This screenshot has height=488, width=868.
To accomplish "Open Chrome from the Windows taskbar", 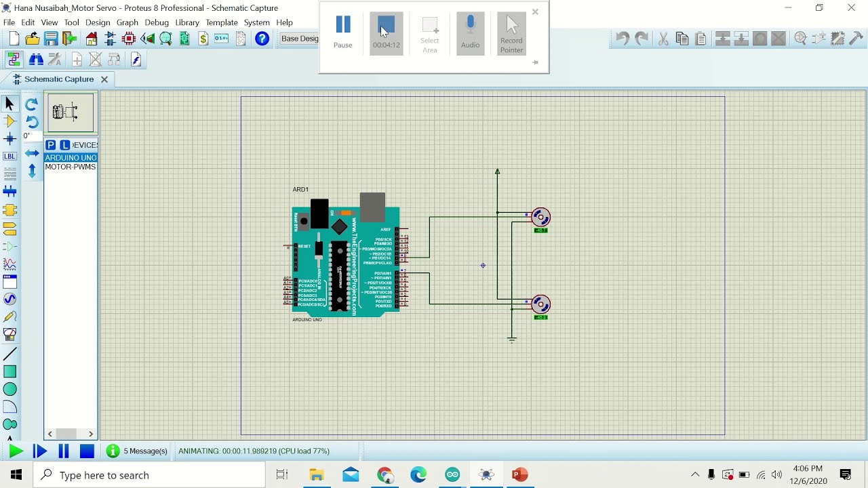I will point(385,474).
